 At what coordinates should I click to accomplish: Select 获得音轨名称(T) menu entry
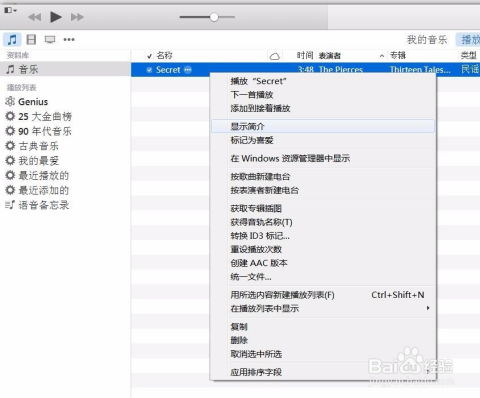click(x=323, y=222)
